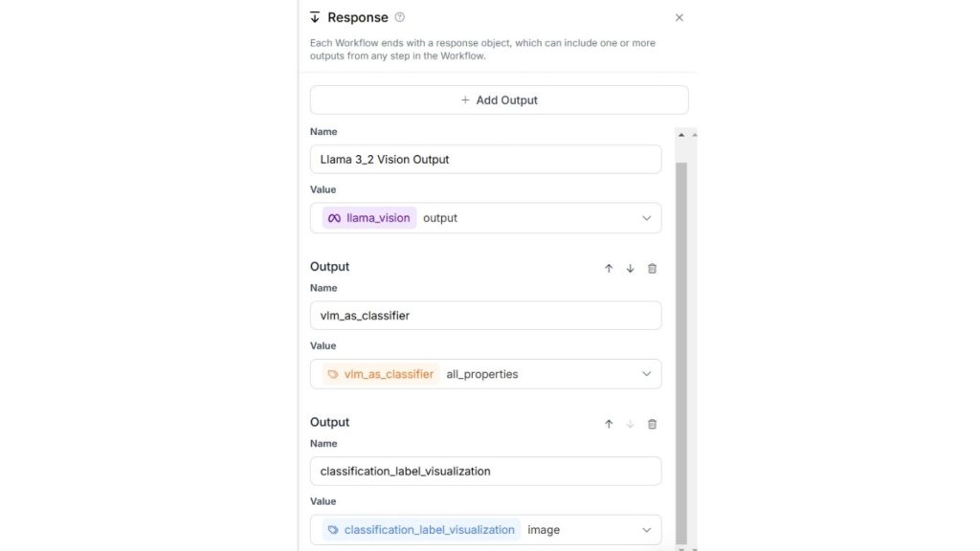The width and height of the screenshot is (980, 551).
Task: Delete the classification_label_visualization output
Action: click(x=653, y=424)
